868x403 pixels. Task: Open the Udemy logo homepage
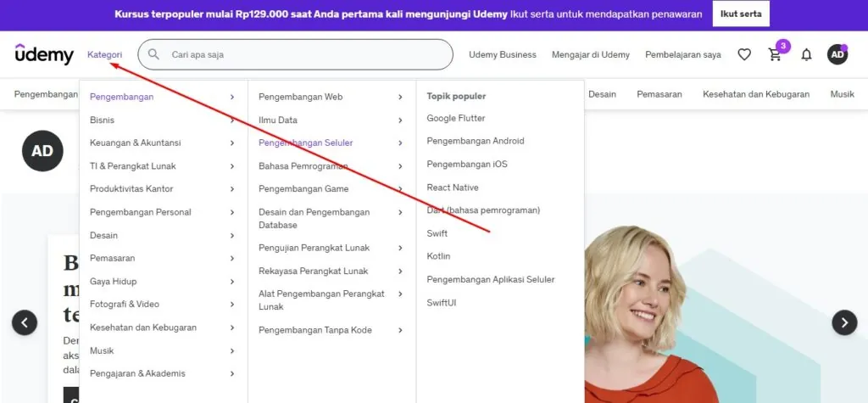coord(44,54)
